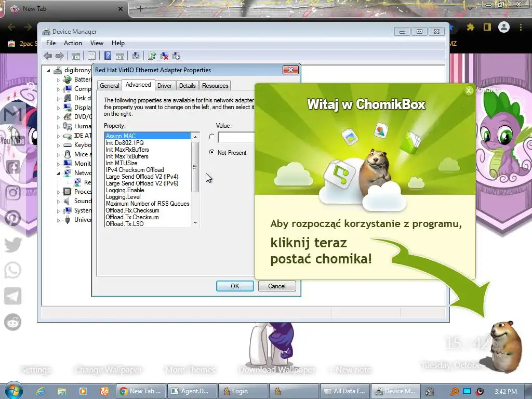Image resolution: width=532 pixels, height=399 pixels.
Task: Open the View menu in Device Manager
Action: (97, 43)
